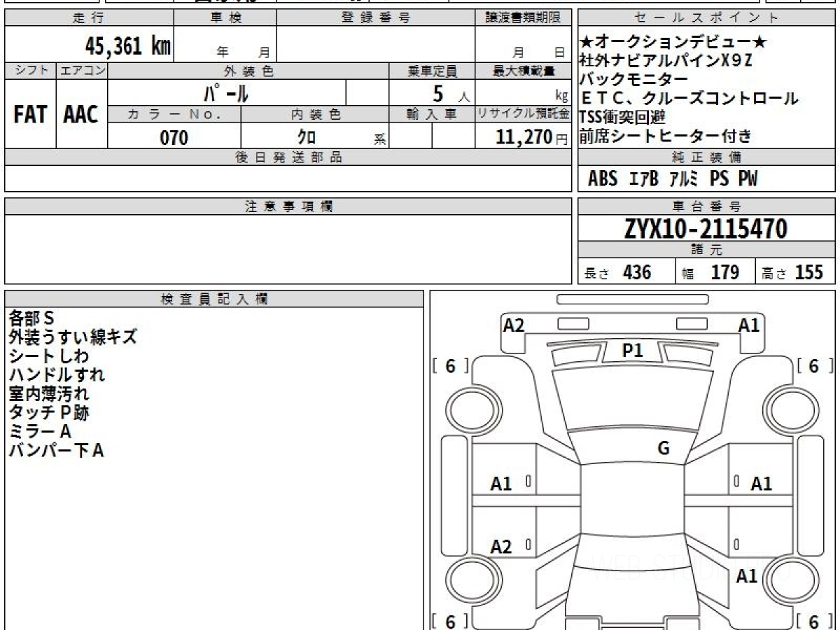This screenshot has width=840, height=630.
Task: Select the recycle deposit 11,270円
Action: [532, 137]
